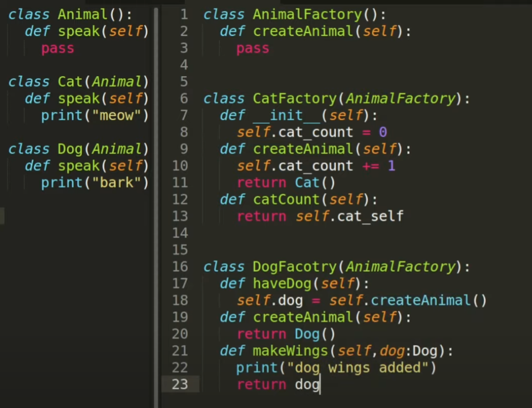Click the "bark" string in left pane
Viewport: 532px width, 408px height.
[x=116, y=183]
